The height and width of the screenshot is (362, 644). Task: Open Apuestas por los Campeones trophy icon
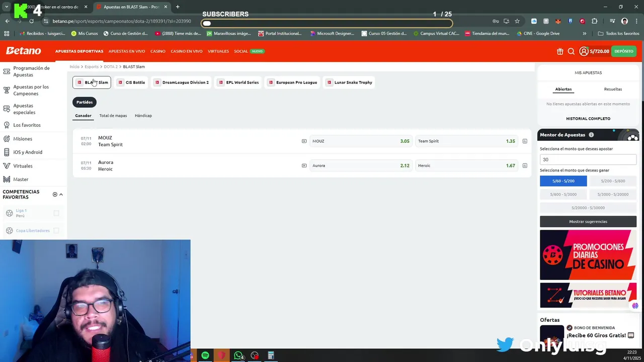[7, 90]
